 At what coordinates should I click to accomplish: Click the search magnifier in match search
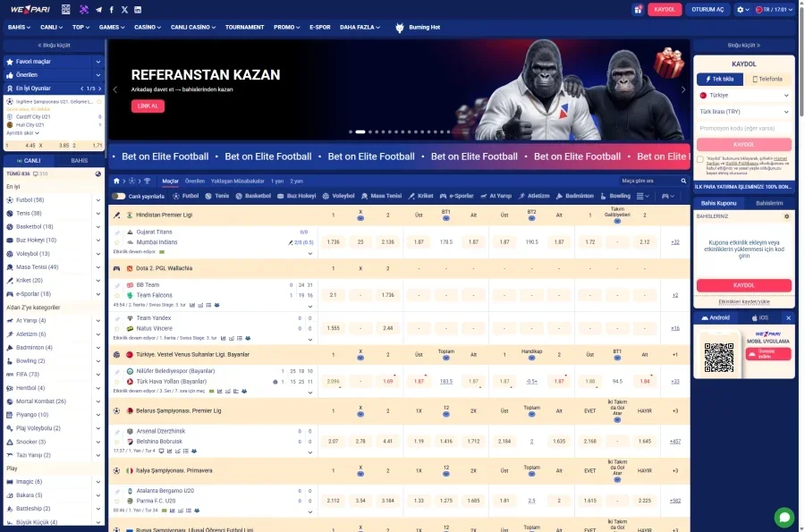(x=683, y=182)
